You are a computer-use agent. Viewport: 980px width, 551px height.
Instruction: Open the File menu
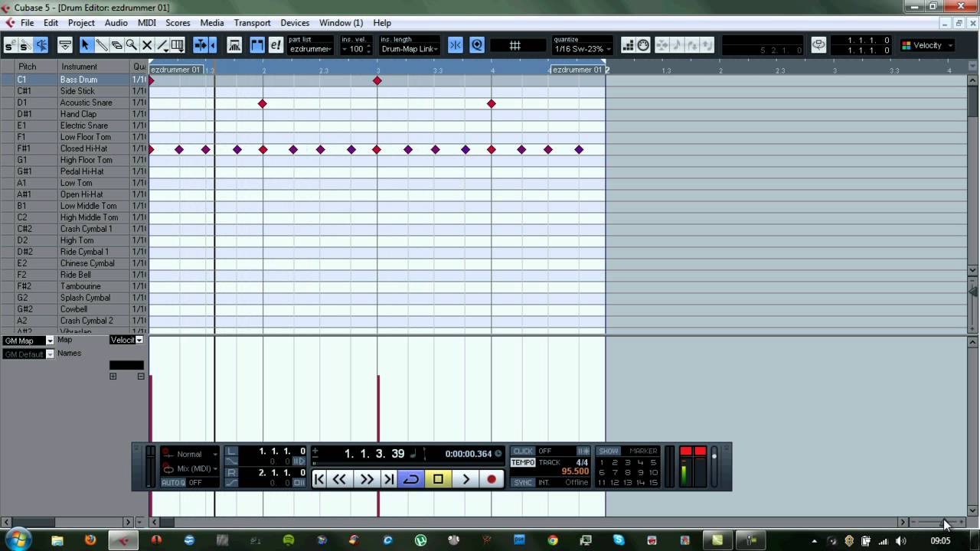click(x=27, y=23)
